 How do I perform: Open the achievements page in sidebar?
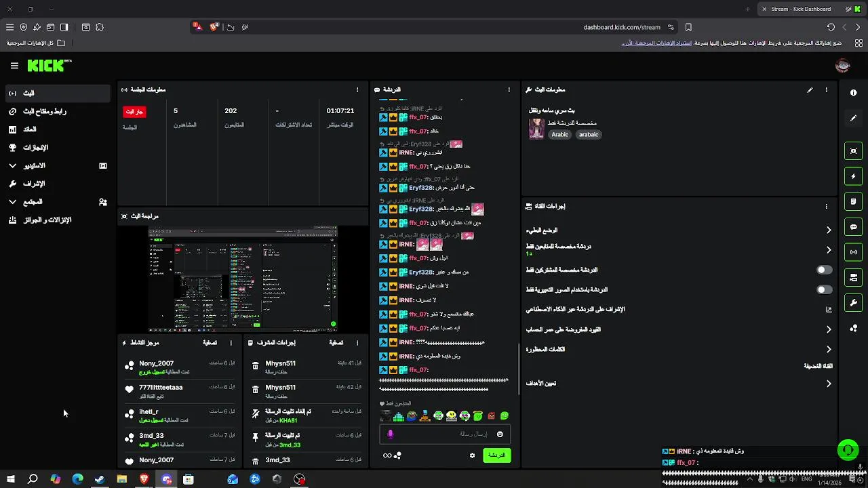[x=58, y=148]
